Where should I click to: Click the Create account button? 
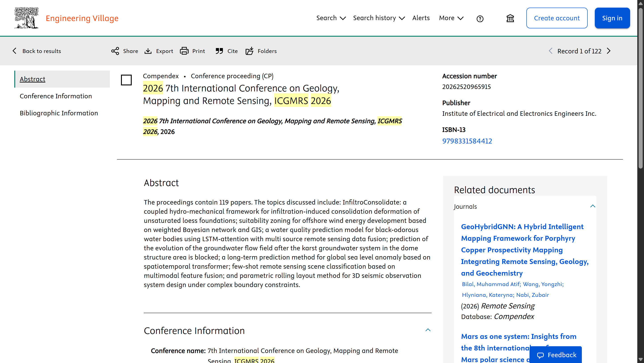(557, 18)
